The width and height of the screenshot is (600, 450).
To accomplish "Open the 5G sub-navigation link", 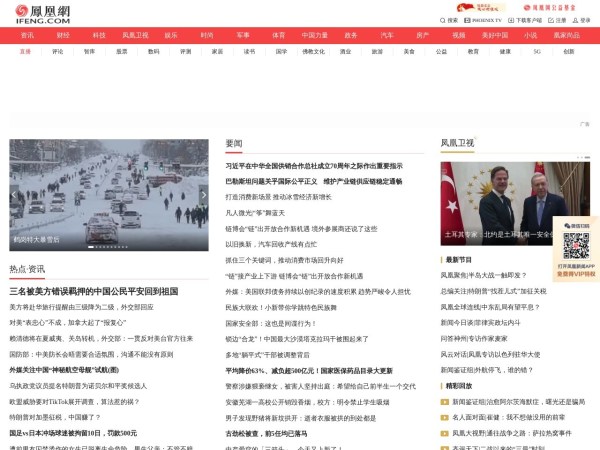I will coord(537,51).
